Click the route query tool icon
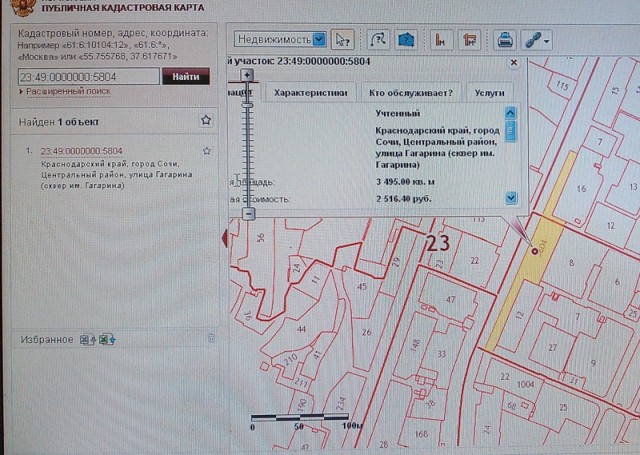The image size is (640, 455). click(x=378, y=40)
